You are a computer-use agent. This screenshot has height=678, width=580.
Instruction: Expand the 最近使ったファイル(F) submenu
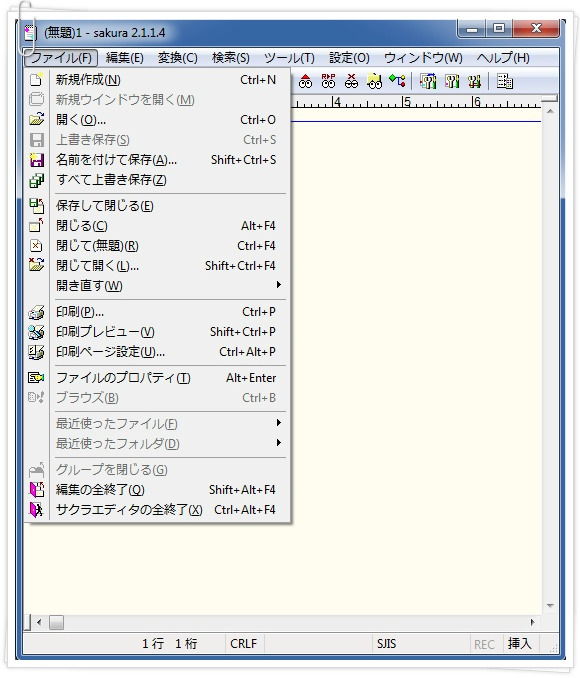(x=157, y=423)
